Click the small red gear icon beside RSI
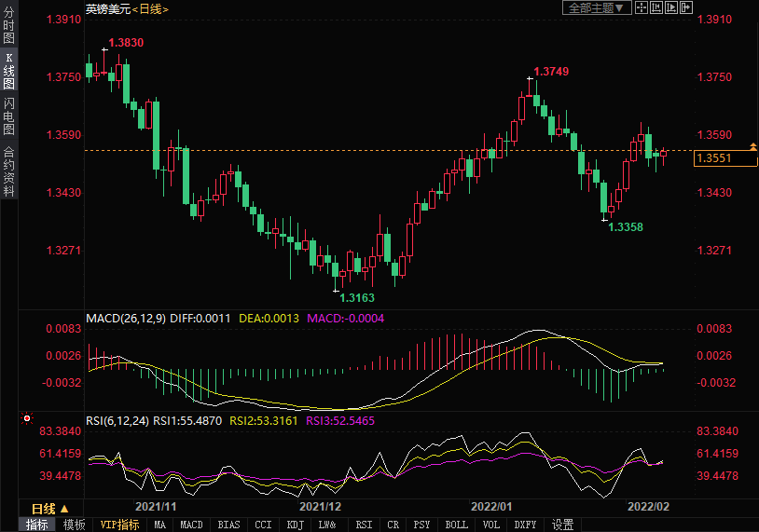Screen dimensions: 759x532 coord(27,420)
